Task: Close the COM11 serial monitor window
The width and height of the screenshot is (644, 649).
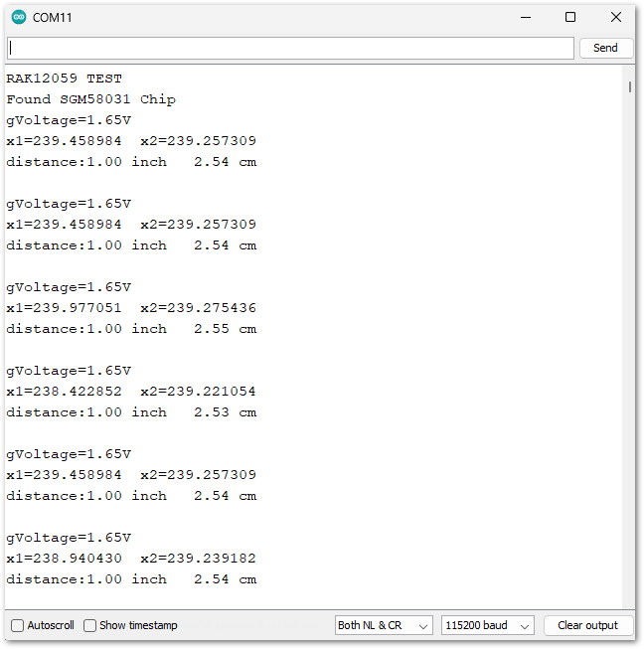Action: [x=616, y=17]
